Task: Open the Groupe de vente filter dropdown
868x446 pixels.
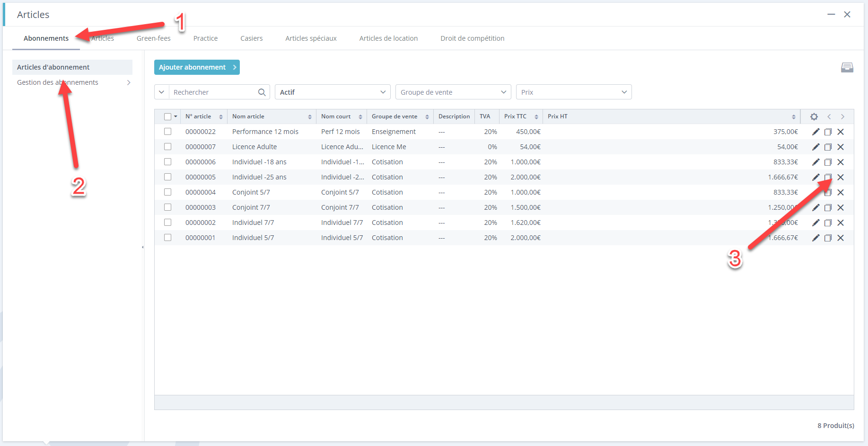Action: tap(453, 92)
